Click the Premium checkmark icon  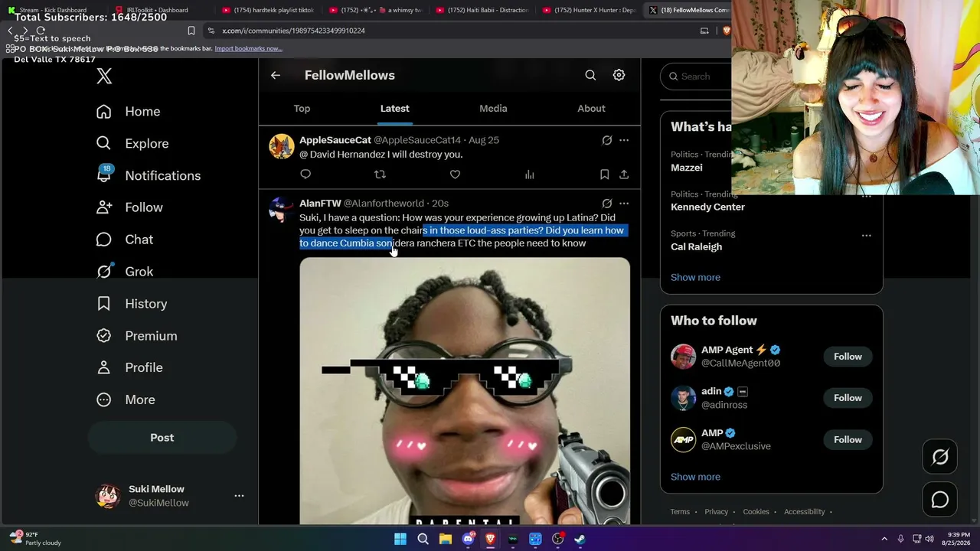[104, 336]
